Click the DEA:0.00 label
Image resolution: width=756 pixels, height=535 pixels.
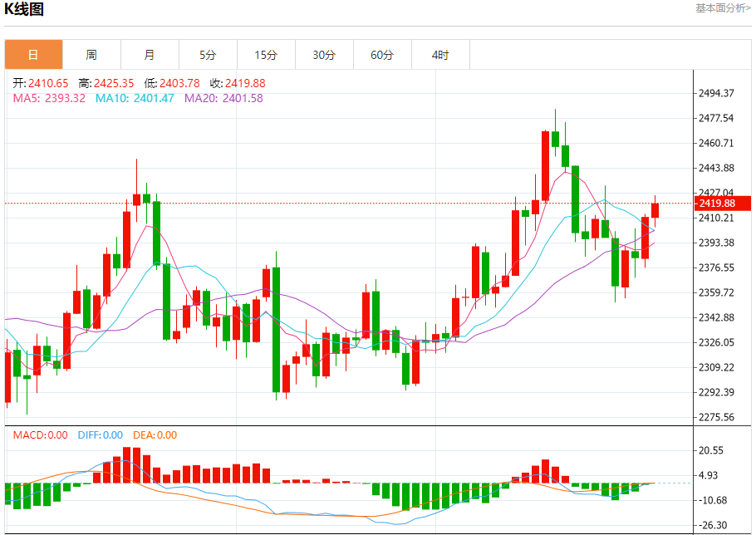coord(155,435)
